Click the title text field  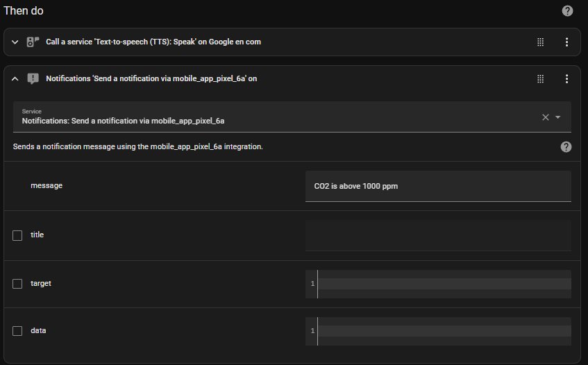tap(438, 235)
